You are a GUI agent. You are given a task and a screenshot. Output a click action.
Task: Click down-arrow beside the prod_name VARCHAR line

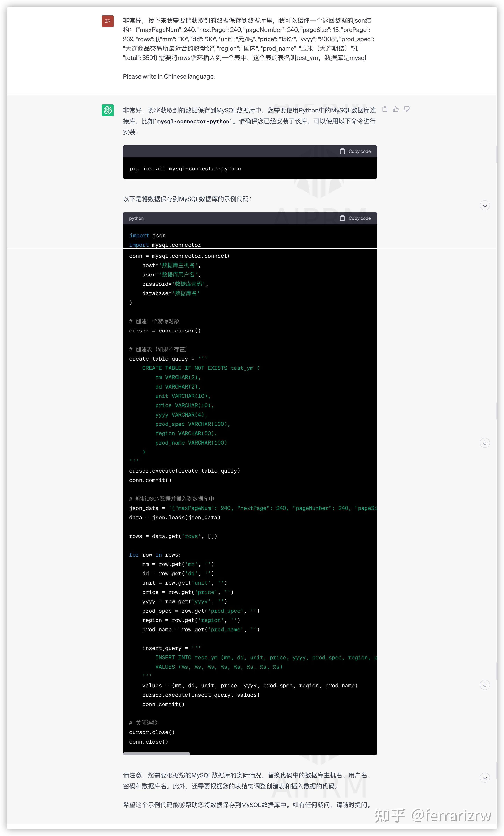(x=485, y=443)
